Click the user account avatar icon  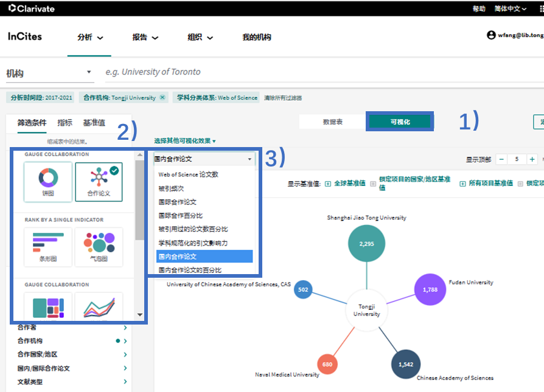pyautogui.click(x=491, y=35)
